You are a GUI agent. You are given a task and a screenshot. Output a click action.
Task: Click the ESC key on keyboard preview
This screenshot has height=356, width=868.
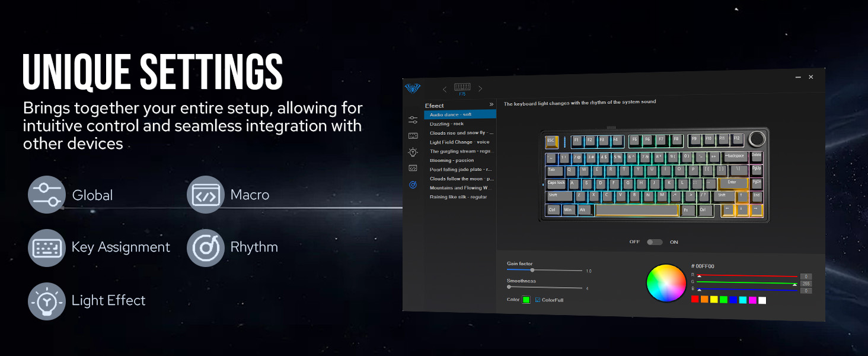coord(551,141)
